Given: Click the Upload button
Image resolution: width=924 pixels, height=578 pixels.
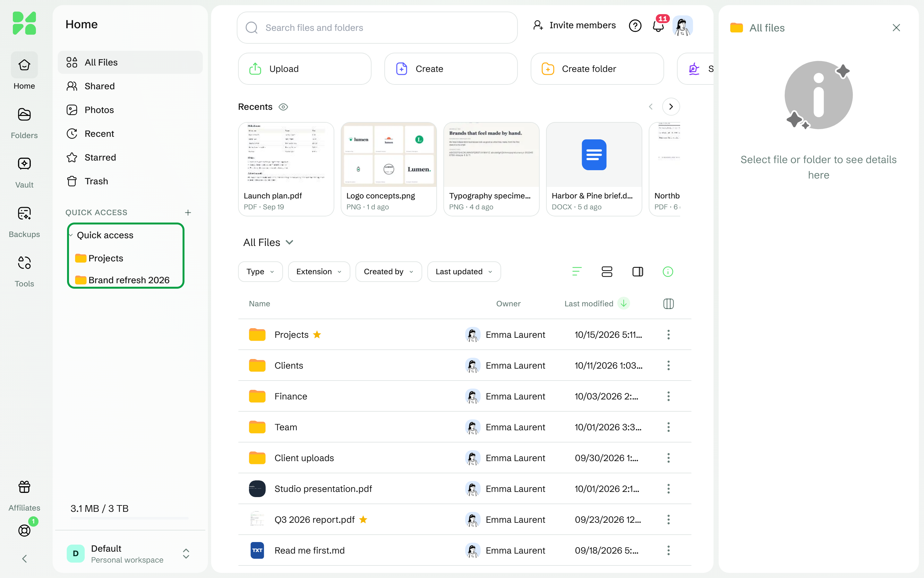Looking at the screenshot, I should 305,69.
